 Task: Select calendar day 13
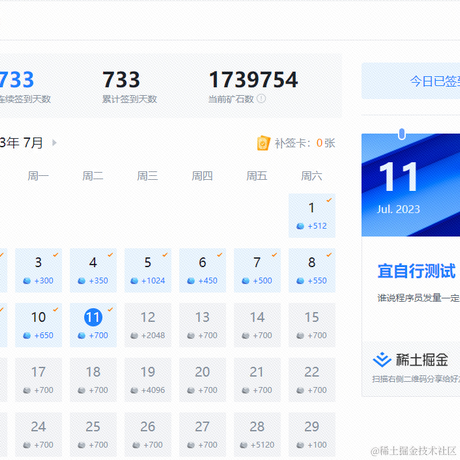point(202,325)
